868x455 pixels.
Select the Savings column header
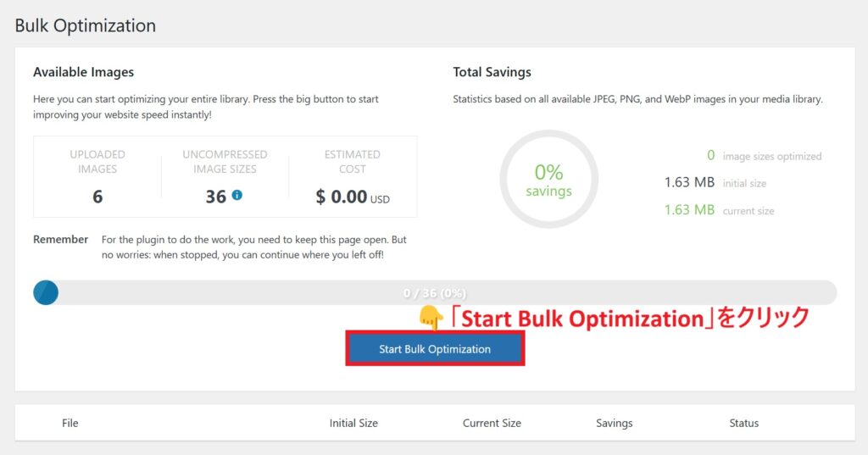(615, 423)
